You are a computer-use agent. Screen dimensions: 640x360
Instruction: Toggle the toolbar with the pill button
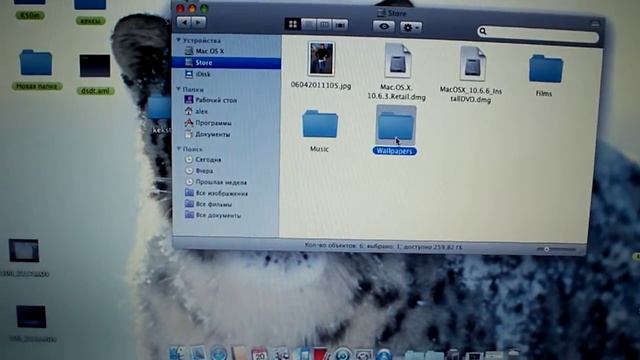coord(595,24)
